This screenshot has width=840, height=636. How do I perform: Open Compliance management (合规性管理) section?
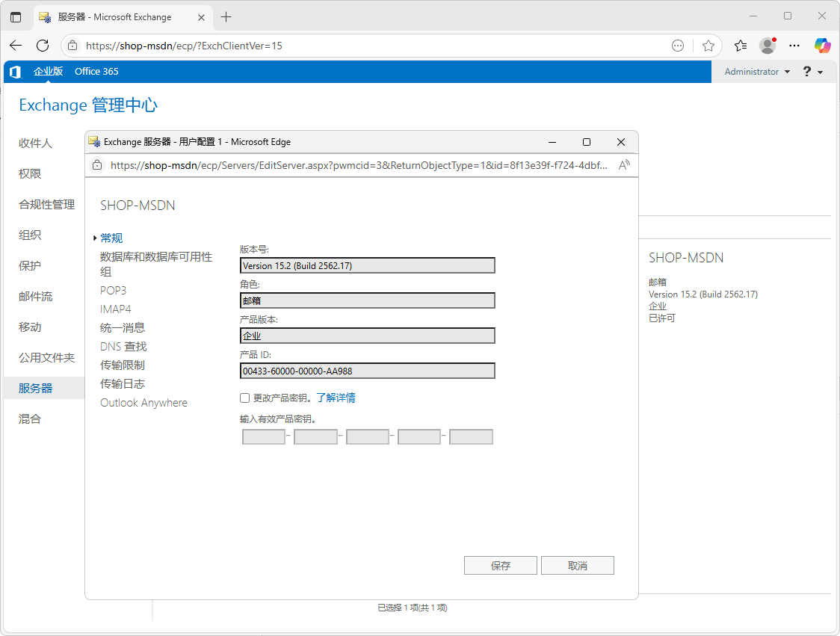[46, 204]
